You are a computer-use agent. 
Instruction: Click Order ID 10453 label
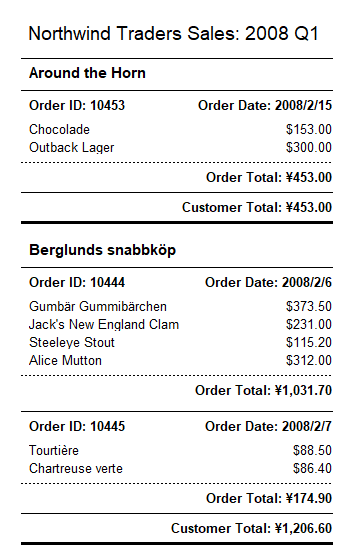click(x=77, y=106)
